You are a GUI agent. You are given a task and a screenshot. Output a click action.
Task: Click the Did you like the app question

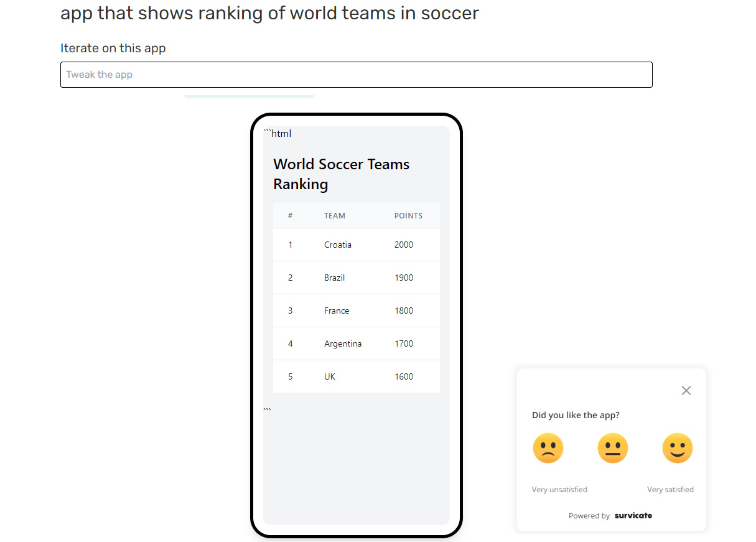576,415
